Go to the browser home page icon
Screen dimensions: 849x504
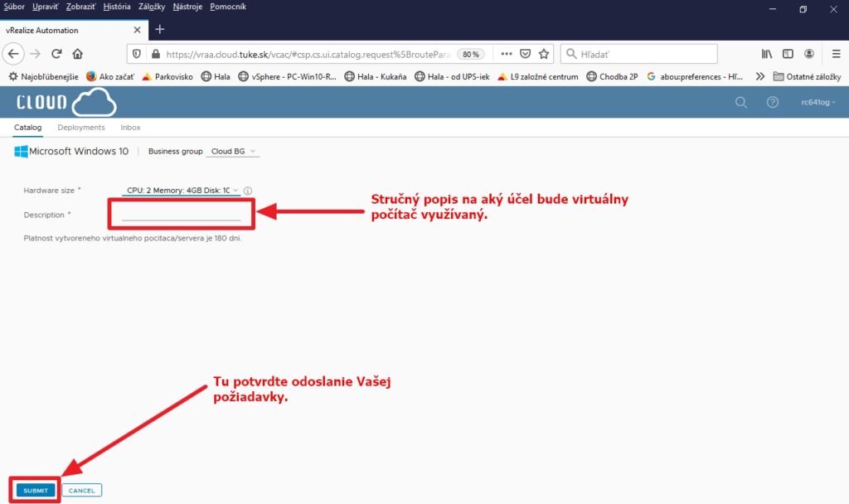78,54
